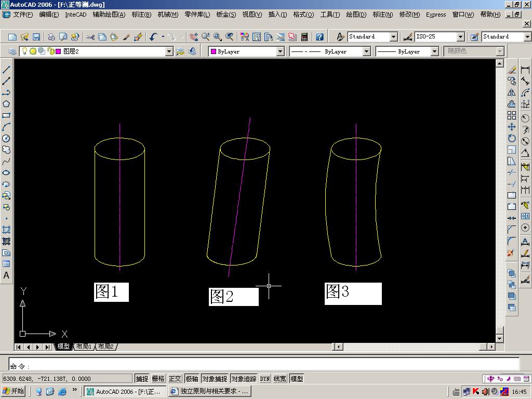The image size is (532, 399).
Task: Open the Standard text style dropdown
Action: tap(394, 37)
